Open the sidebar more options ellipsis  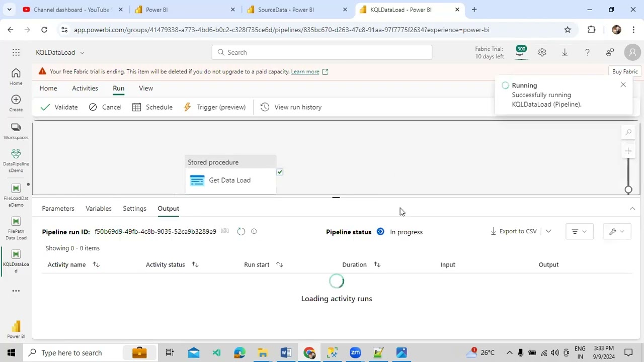tap(16, 291)
